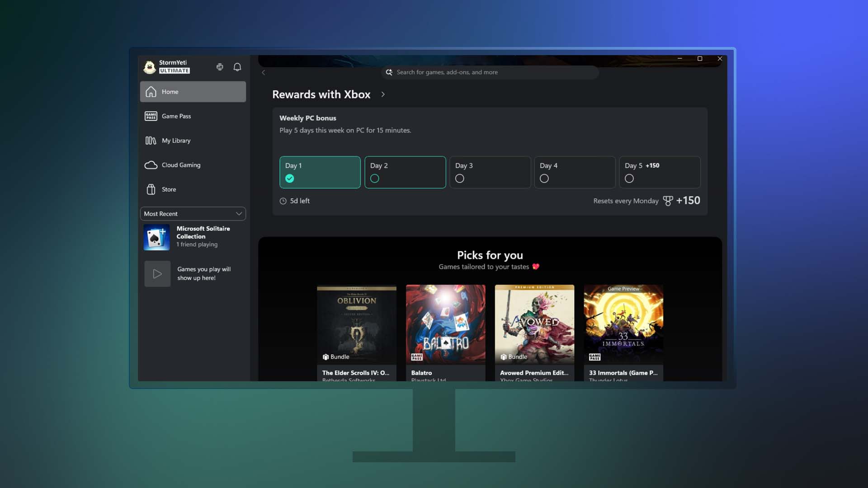Click the clock icon showing 5d left

point(283,201)
